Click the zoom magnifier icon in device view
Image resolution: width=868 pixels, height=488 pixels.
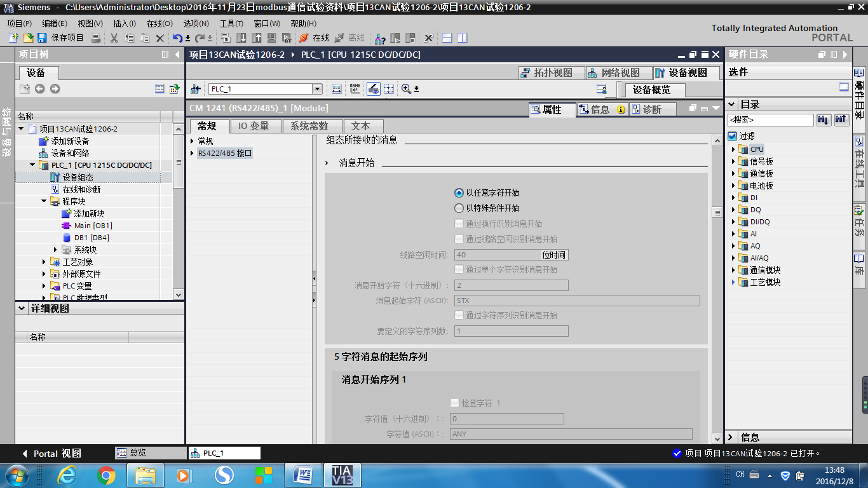click(407, 89)
